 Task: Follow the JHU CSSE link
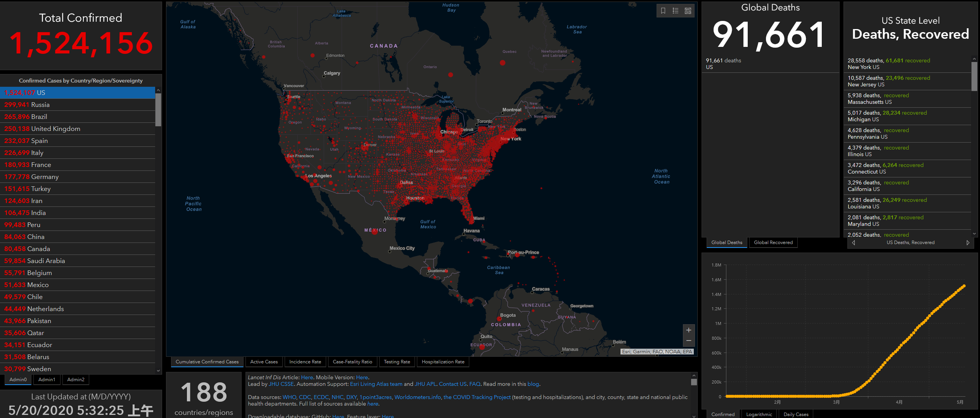click(x=281, y=384)
